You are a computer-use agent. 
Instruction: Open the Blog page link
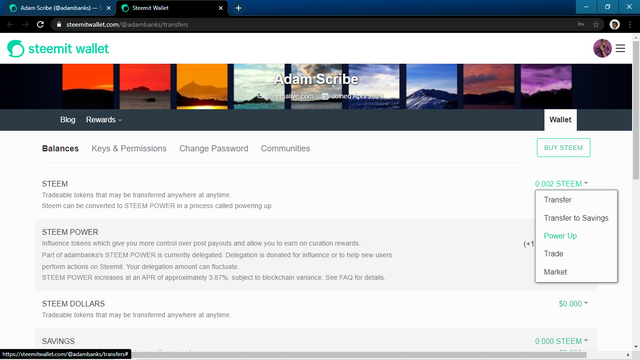pyautogui.click(x=68, y=120)
